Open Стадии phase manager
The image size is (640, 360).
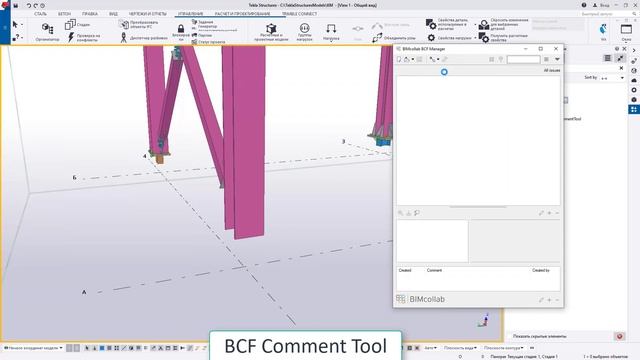click(x=77, y=24)
